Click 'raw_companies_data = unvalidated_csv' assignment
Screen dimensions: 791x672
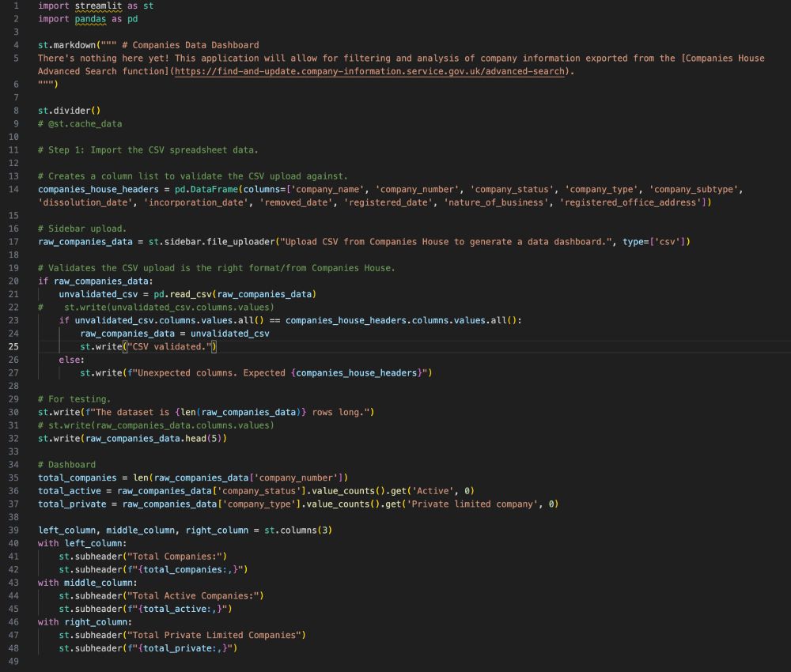click(175, 334)
